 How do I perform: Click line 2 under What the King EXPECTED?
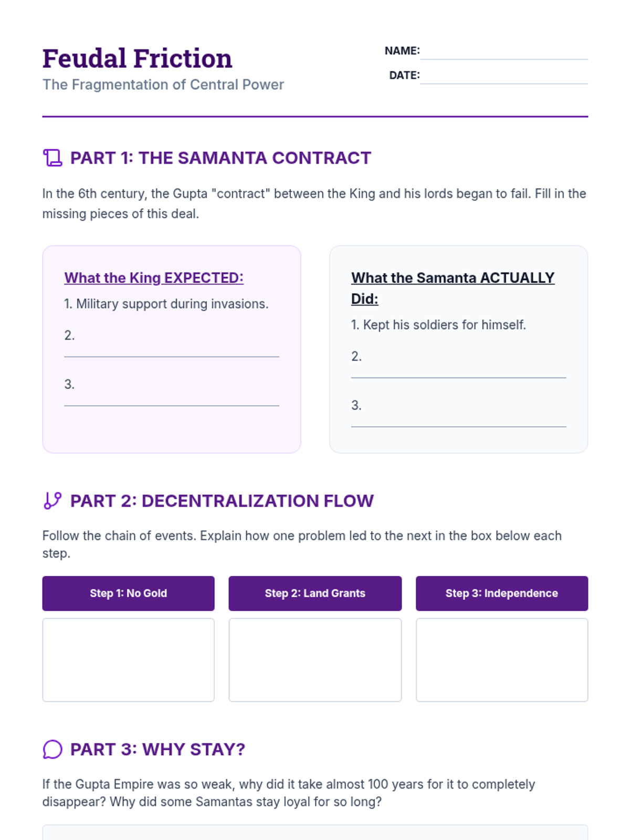tap(171, 346)
